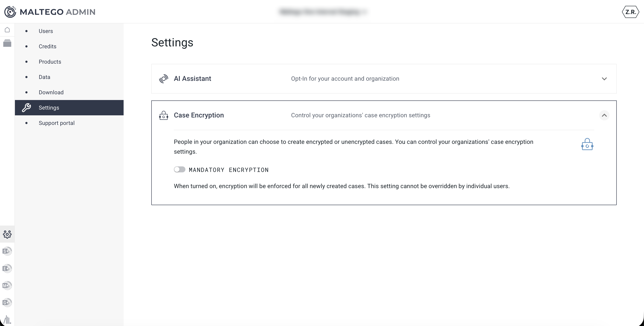Collapse the Case Encryption section chevron
Screen dimensions: 644x326
pos(604,115)
